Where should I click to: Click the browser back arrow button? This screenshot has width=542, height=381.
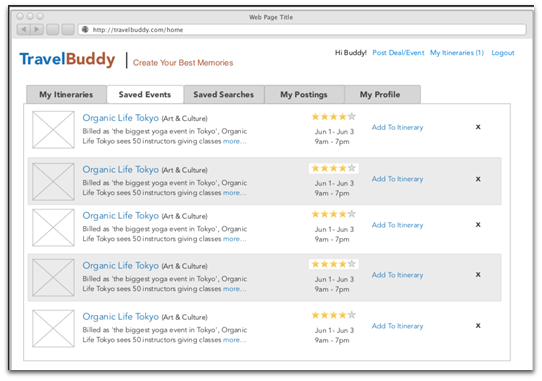(24, 29)
